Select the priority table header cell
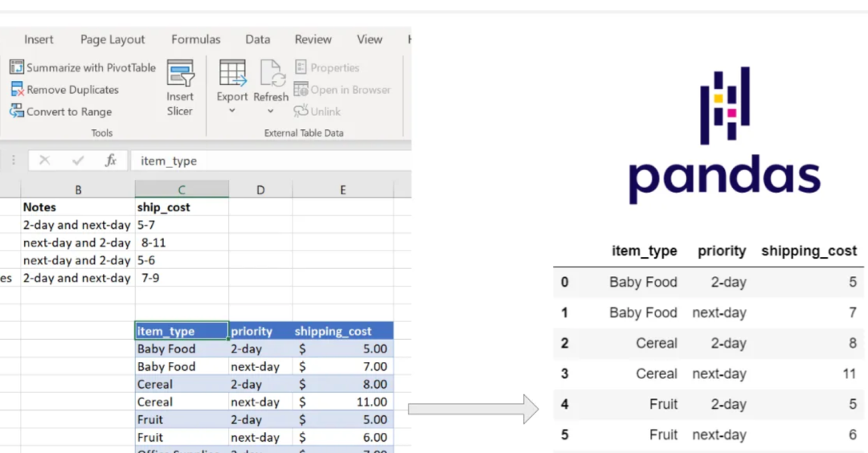The image size is (868, 453). pos(260,331)
